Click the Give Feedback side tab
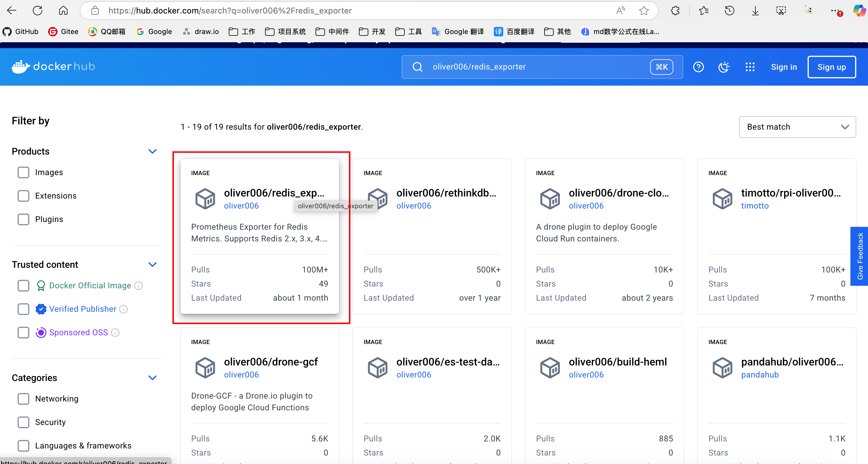 (x=859, y=256)
